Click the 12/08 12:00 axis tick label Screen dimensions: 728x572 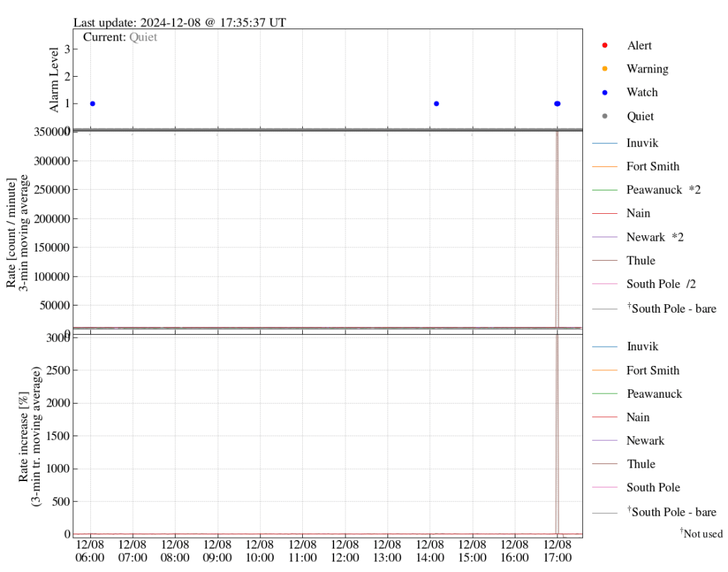(x=345, y=551)
